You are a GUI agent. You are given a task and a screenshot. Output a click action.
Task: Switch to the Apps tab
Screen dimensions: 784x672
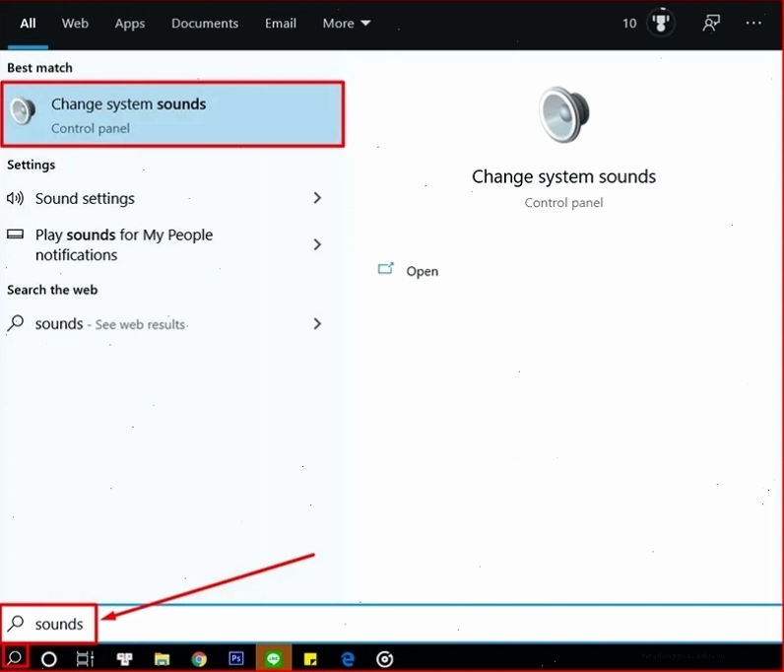coord(129,24)
